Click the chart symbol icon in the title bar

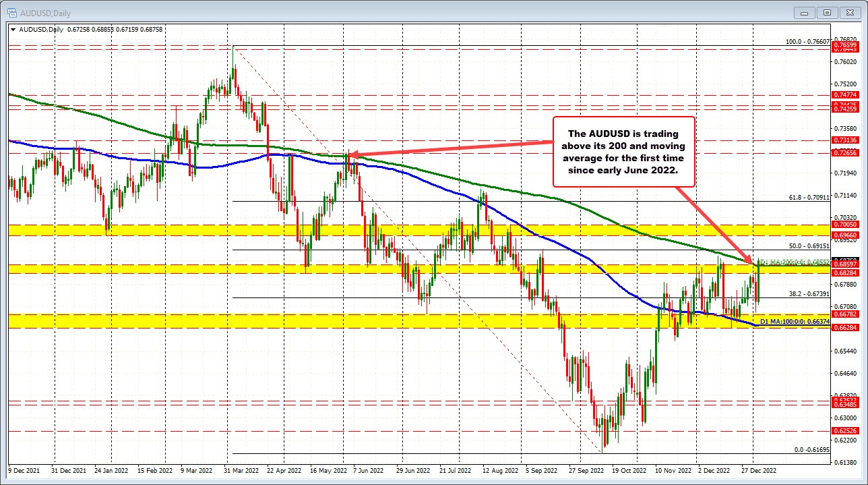tap(13, 13)
